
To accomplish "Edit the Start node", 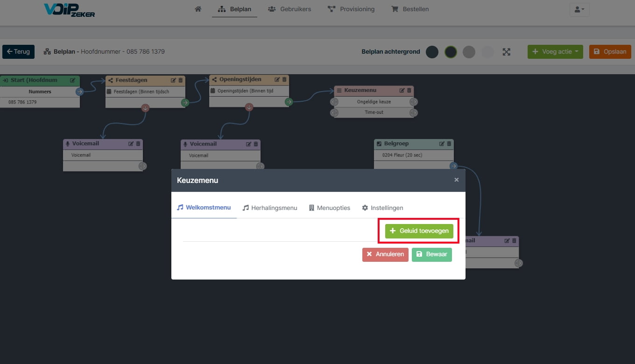I will (x=73, y=80).
